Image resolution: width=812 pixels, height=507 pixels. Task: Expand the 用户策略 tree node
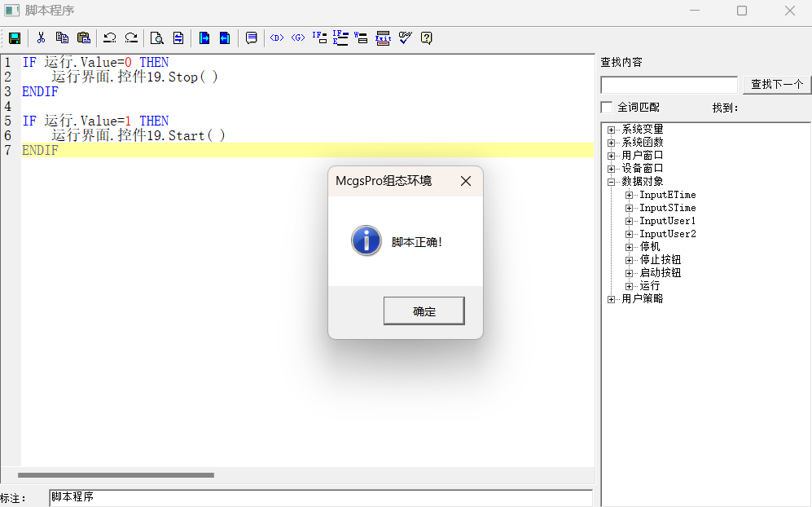(x=612, y=299)
